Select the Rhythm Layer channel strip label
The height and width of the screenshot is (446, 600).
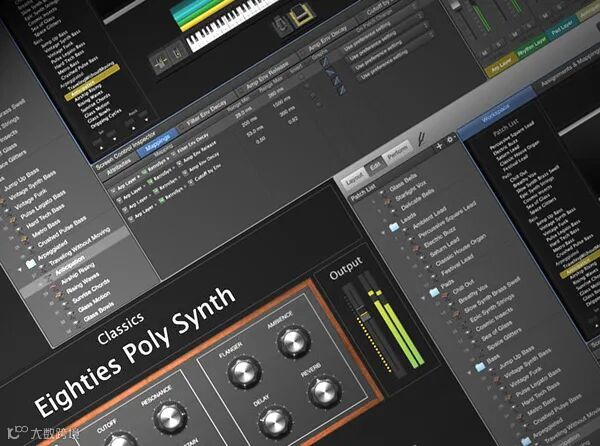[532, 47]
